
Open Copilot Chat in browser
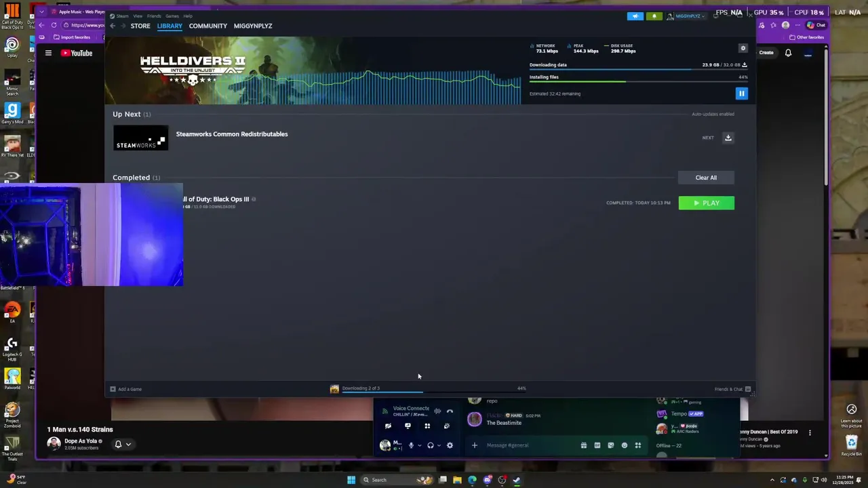[x=816, y=25]
